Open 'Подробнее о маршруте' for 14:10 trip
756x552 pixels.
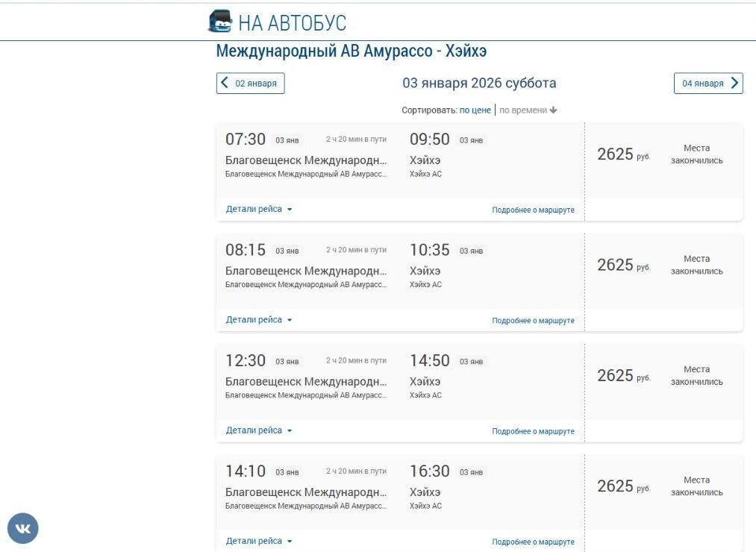tap(533, 542)
